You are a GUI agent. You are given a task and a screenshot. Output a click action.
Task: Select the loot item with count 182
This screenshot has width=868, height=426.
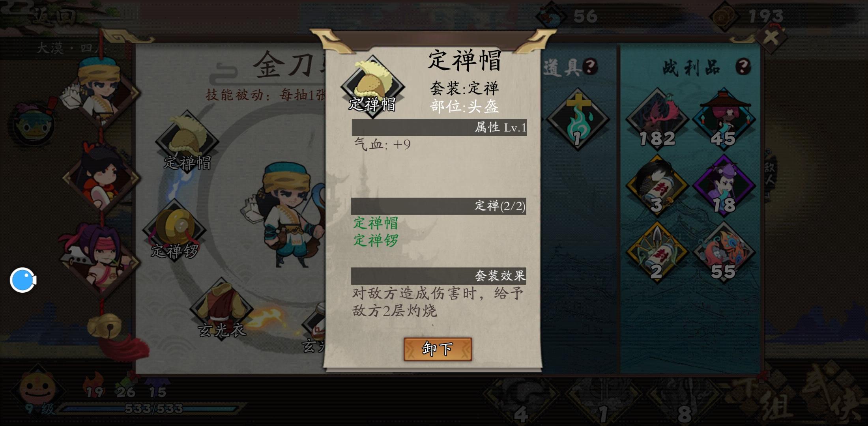(x=657, y=119)
